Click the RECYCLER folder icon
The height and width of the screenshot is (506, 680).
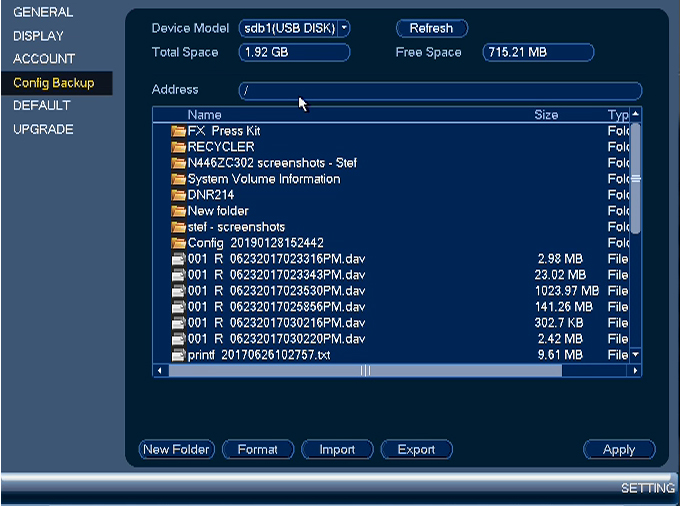coord(178,147)
